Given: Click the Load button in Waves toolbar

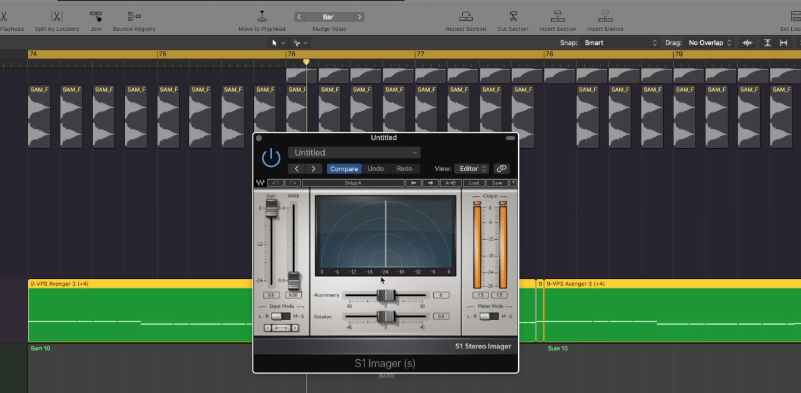Looking at the screenshot, I should coord(474,183).
